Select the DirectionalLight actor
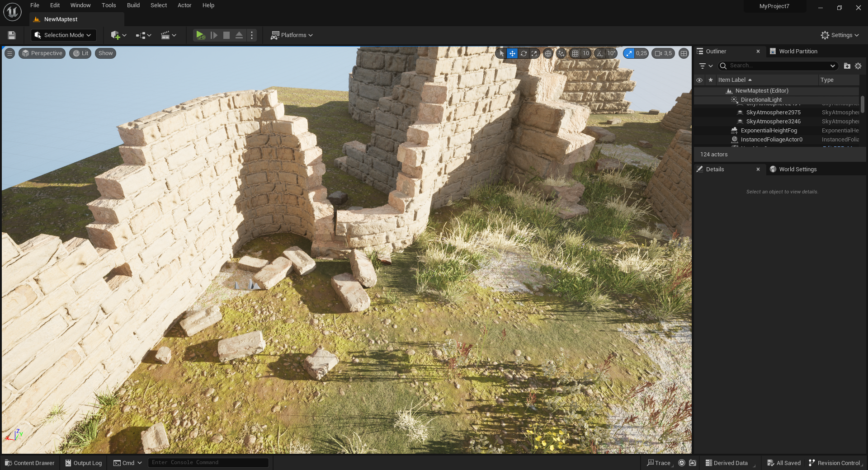This screenshot has height=470, width=868. pyautogui.click(x=776, y=100)
